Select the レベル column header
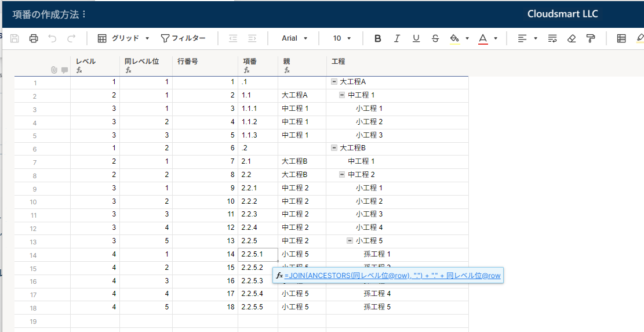 [95, 65]
